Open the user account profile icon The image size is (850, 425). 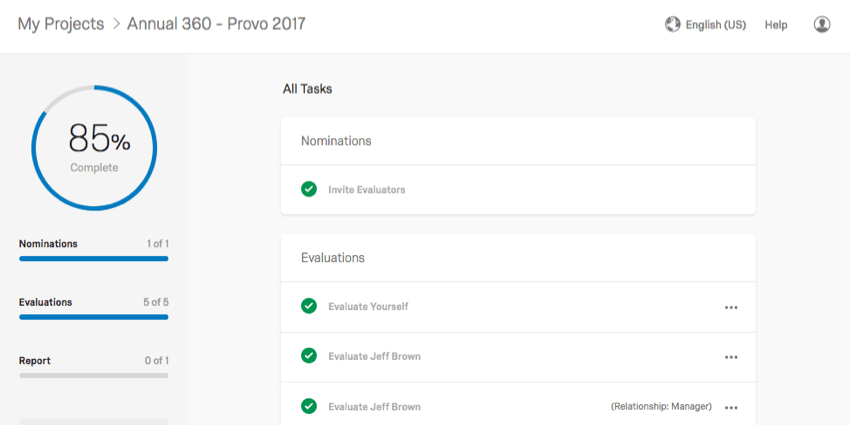click(x=822, y=24)
